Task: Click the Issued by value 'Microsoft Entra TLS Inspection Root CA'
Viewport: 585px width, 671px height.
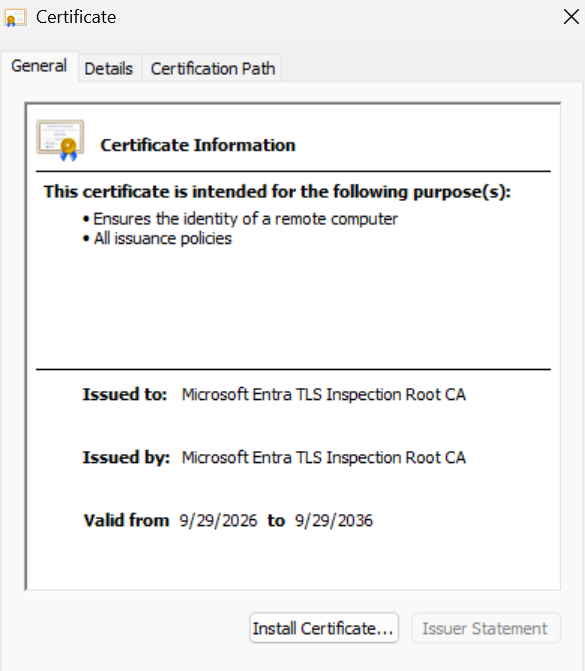Action: (324, 457)
